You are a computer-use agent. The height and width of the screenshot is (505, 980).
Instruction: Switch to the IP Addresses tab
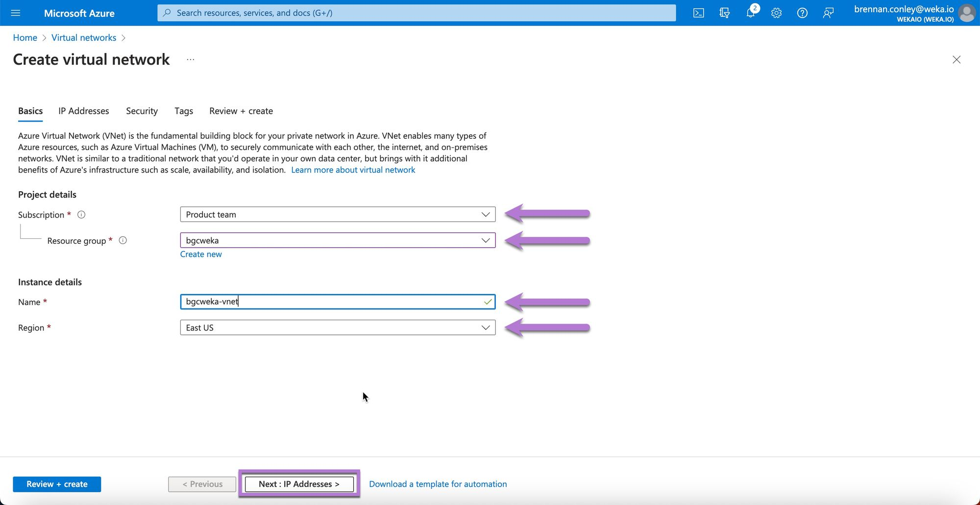pyautogui.click(x=84, y=111)
